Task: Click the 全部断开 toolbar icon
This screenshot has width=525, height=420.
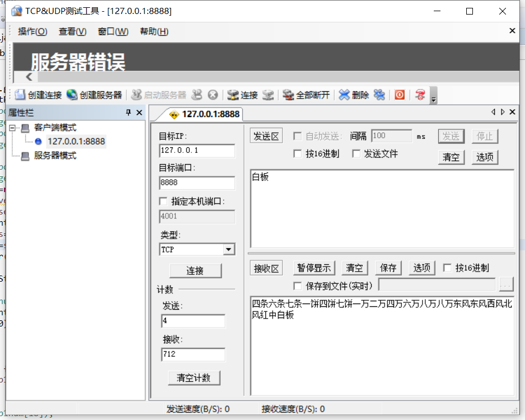Action: coord(288,95)
